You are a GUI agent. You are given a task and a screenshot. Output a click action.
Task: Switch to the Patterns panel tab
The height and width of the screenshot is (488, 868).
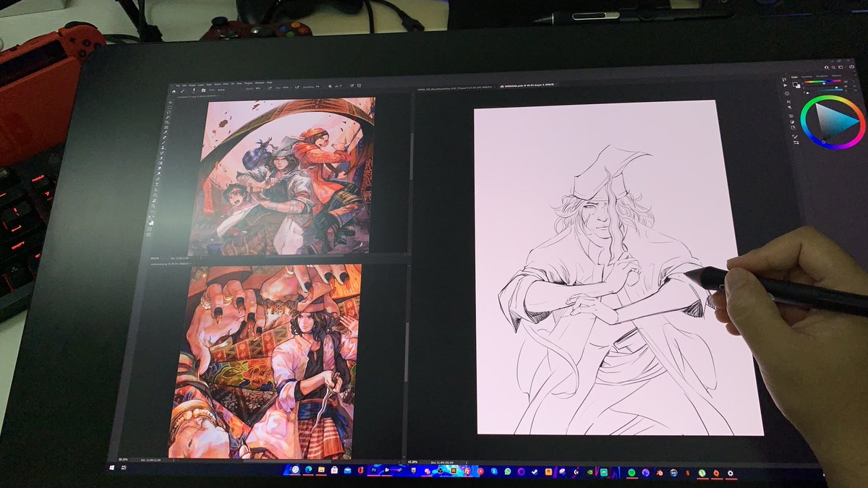pyautogui.click(x=836, y=75)
